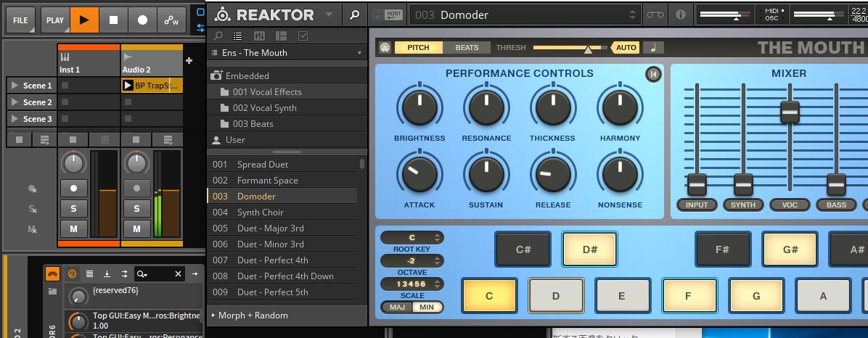The width and height of the screenshot is (868, 338).
Task: Clear all record arm states icon
Action: tap(33, 189)
